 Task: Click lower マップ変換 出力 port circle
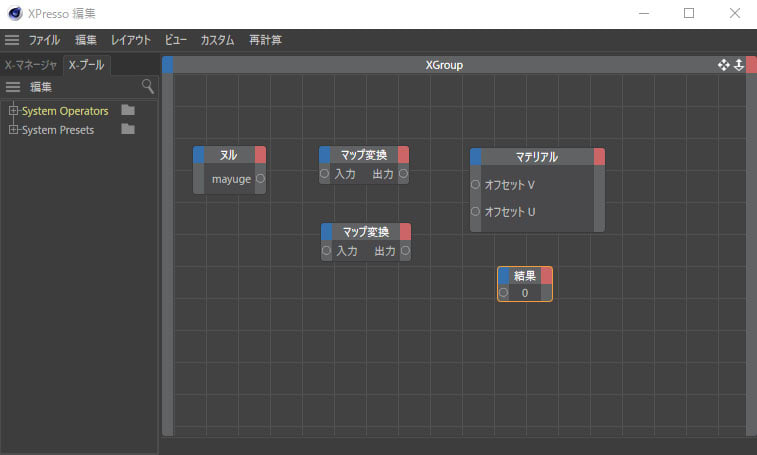point(406,250)
